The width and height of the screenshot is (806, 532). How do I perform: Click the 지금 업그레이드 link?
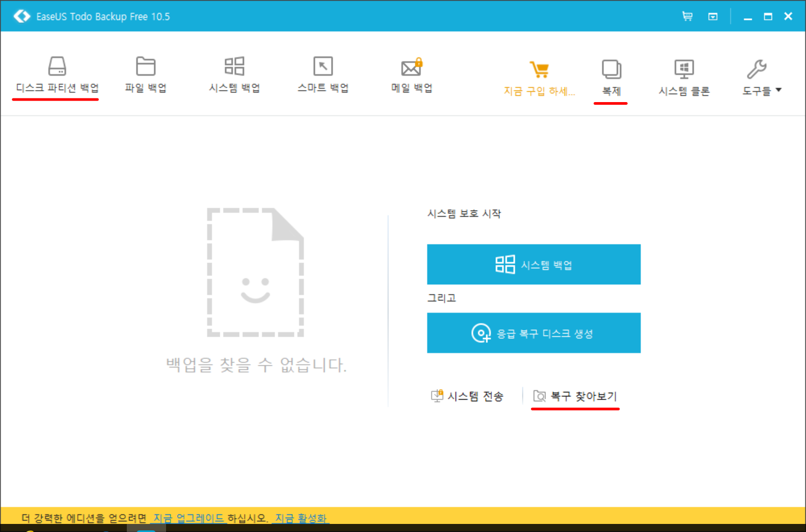click(188, 518)
